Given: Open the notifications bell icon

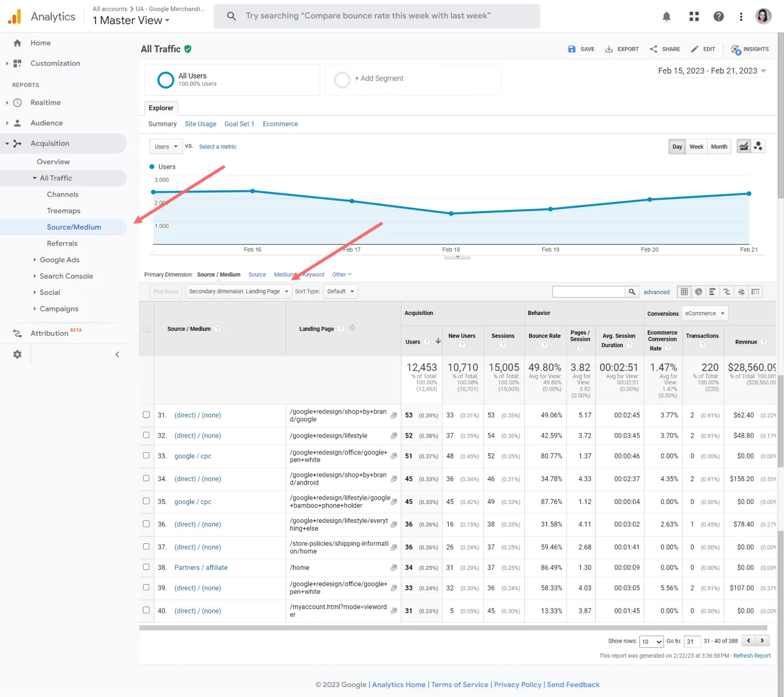Looking at the screenshot, I should point(666,17).
